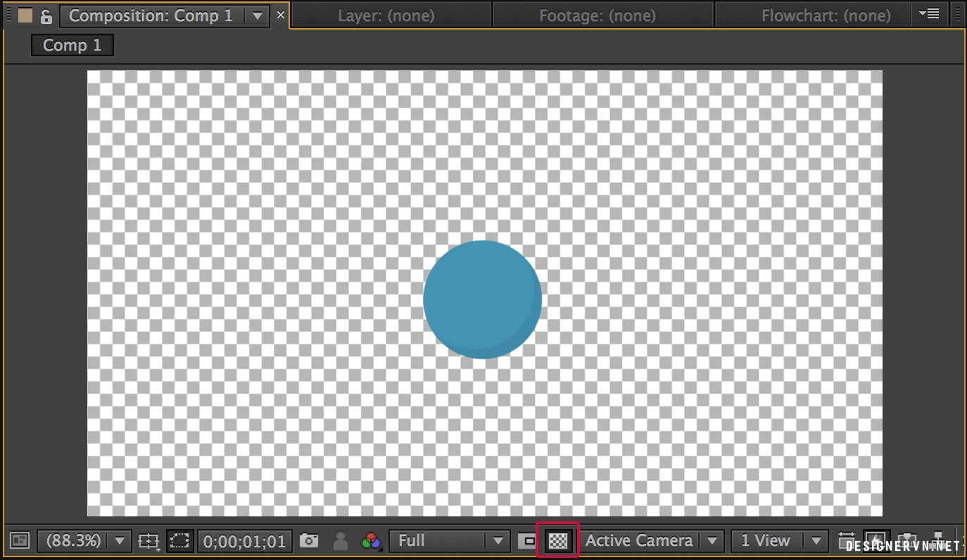Viewport: 967px width, 560px height.
Task: Switch to the Footage: (none) tab
Action: pos(597,15)
